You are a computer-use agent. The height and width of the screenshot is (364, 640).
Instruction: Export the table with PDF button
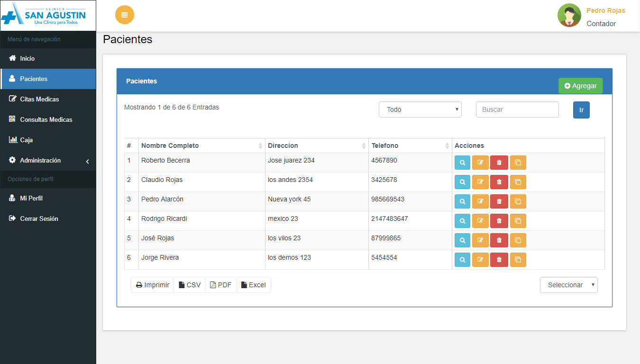click(x=220, y=285)
